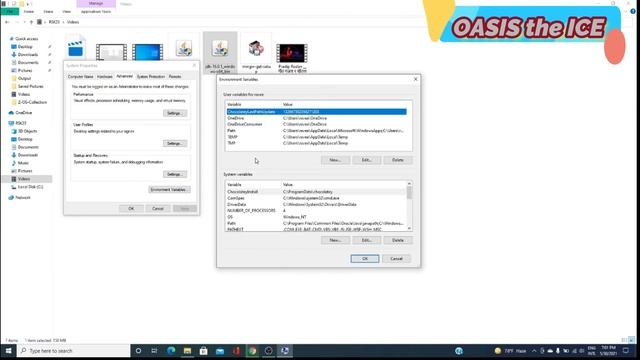Switch to System Protection tab

coord(151,77)
